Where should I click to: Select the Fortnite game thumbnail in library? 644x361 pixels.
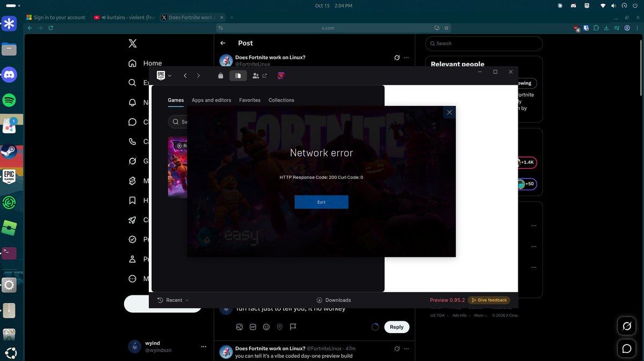tap(178, 167)
